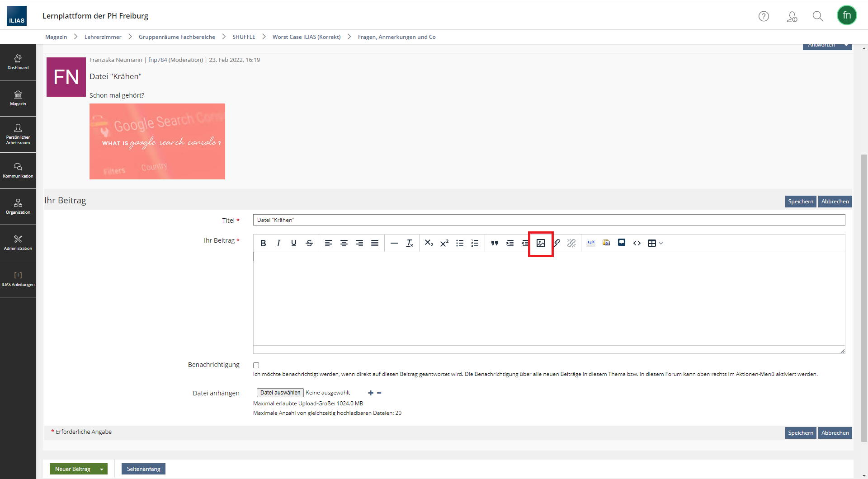The image size is (868, 479).
Task: Select the Kommunikation sidebar icon
Action: click(x=18, y=170)
